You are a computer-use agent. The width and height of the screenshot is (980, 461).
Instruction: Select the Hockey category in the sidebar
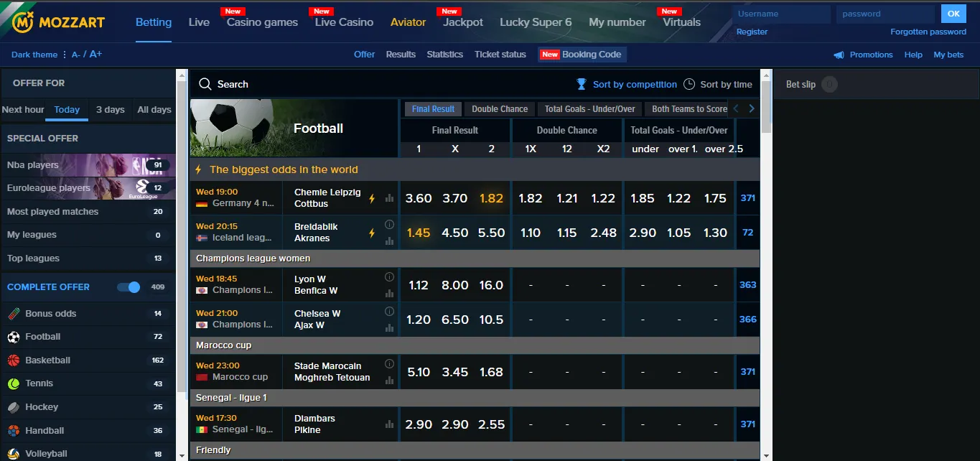coord(42,406)
